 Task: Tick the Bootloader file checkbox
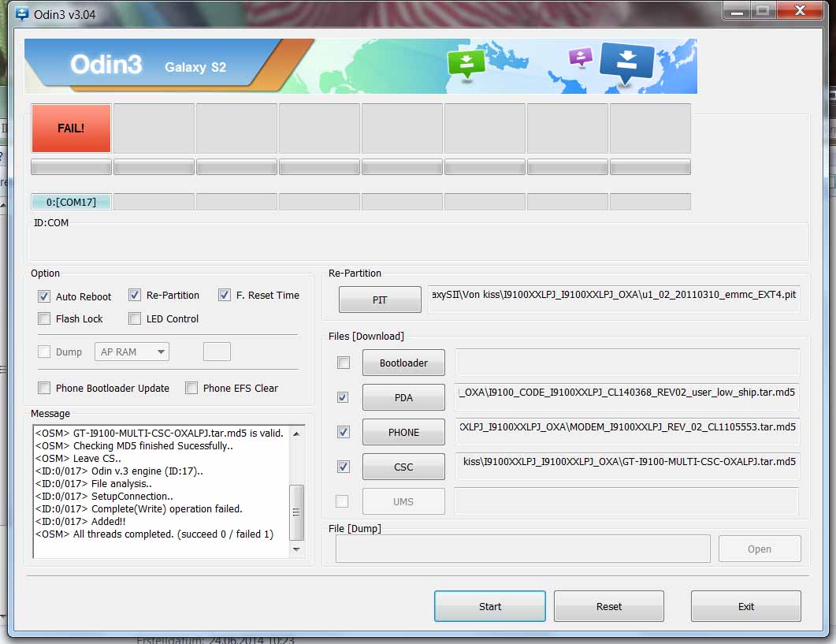pos(343,363)
